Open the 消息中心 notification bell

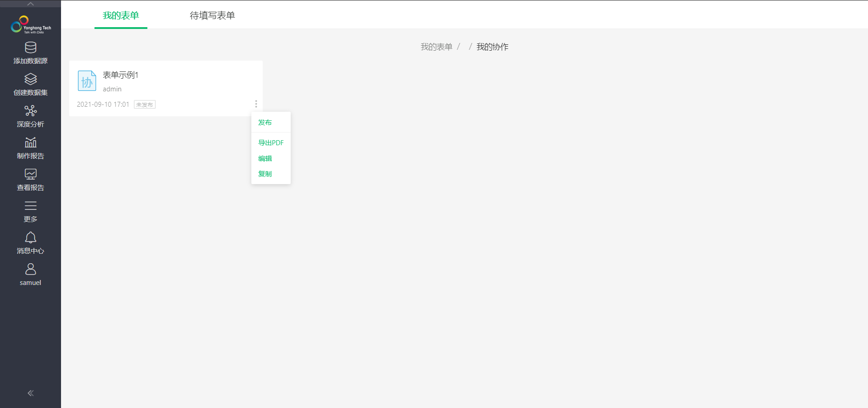(x=30, y=237)
